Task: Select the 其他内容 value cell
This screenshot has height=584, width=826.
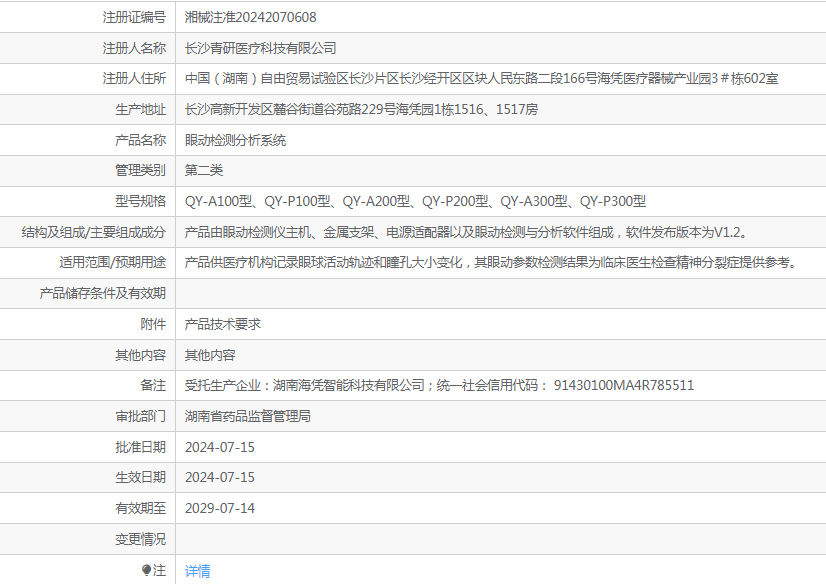Action: tap(210, 355)
